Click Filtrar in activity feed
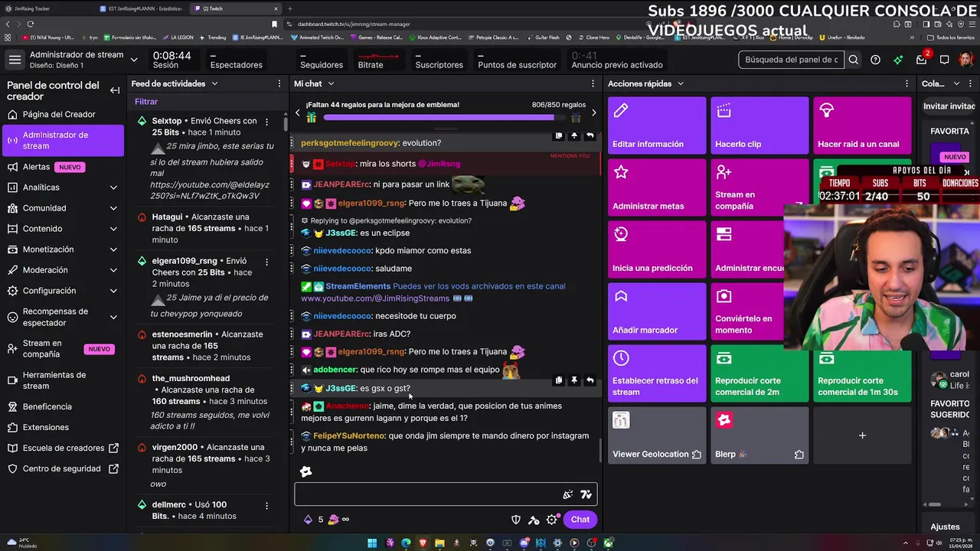The height and width of the screenshot is (551, 980). [146, 101]
